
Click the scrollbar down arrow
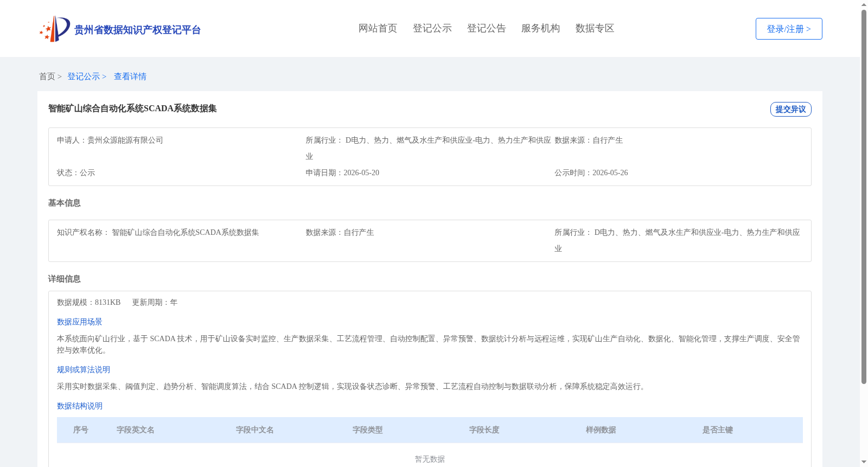pyautogui.click(x=864, y=462)
